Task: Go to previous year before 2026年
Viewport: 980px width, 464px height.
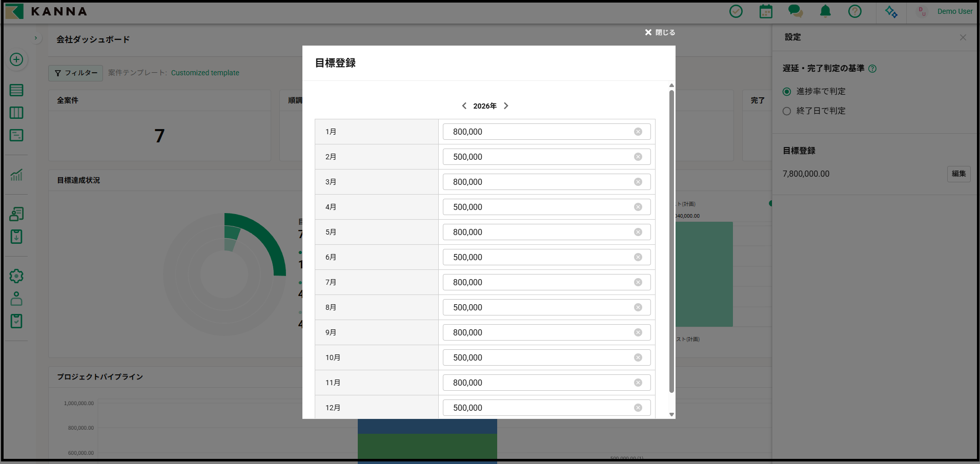Action: point(464,106)
